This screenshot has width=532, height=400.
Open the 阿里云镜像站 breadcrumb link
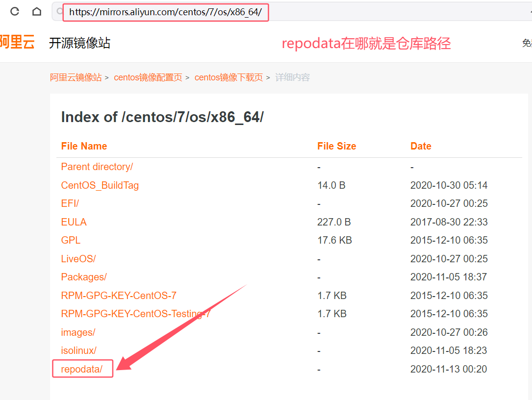(x=76, y=77)
